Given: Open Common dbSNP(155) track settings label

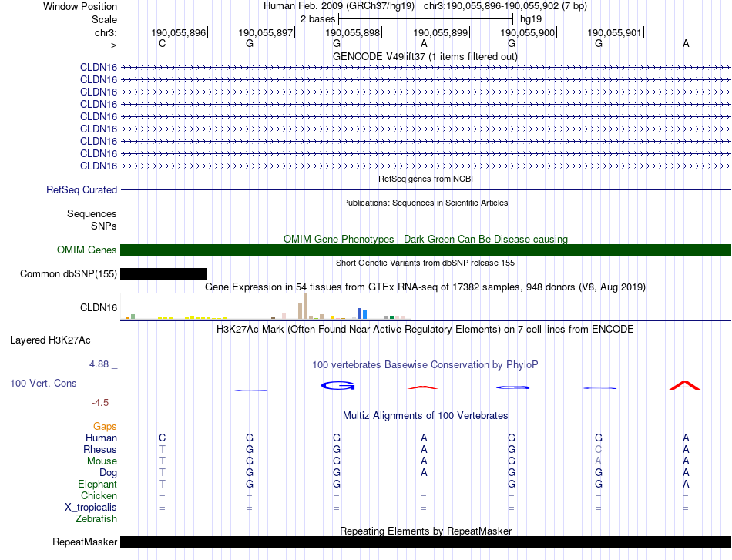Looking at the screenshot, I should click(x=69, y=273).
